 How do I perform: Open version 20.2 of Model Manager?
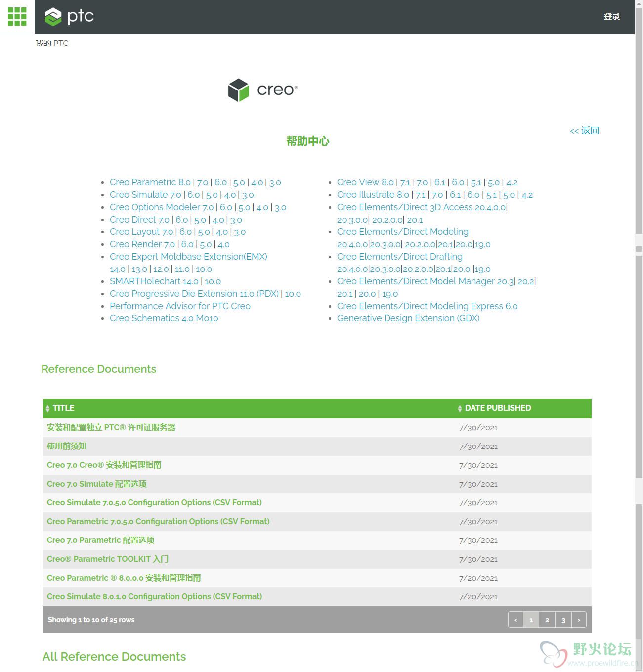pyautogui.click(x=526, y=281)
